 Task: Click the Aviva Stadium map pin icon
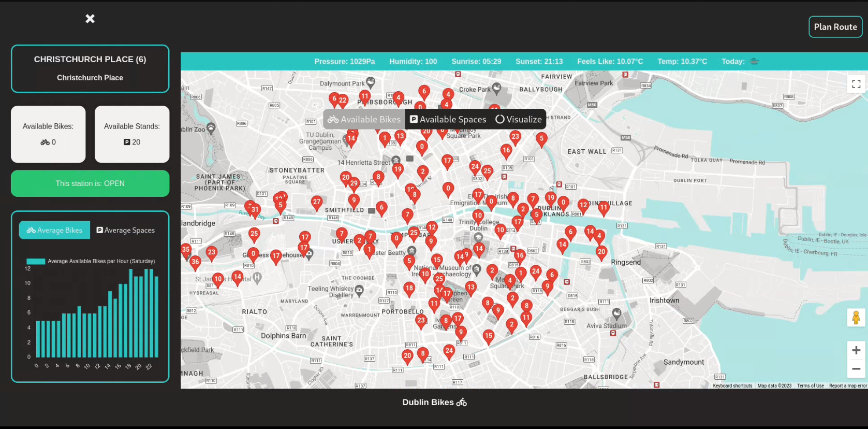coord(616,313)
